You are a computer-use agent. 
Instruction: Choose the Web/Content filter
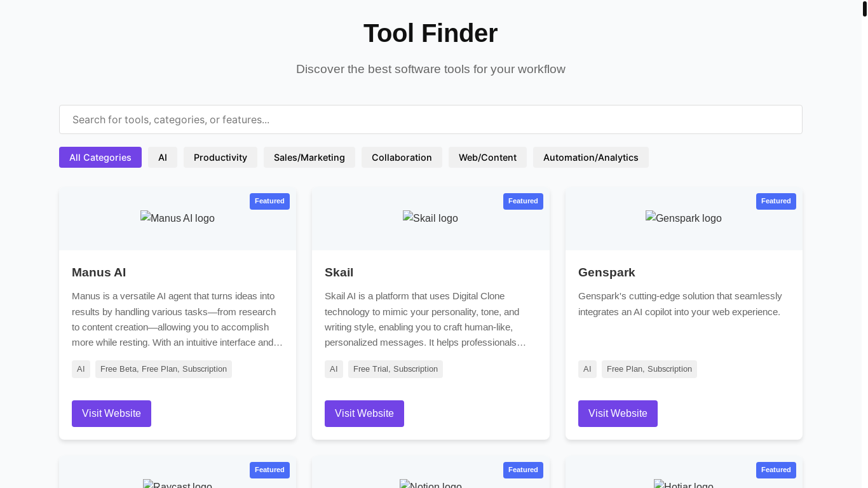coord(487,158)
